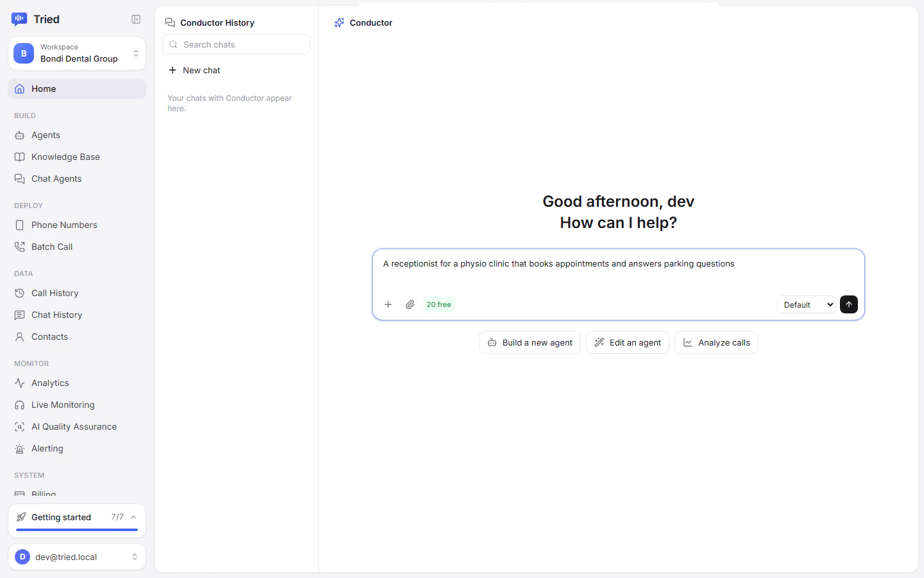Go to Home in the sidebar
The height and width of the screenshot is (578, 924).
[77, 89]
